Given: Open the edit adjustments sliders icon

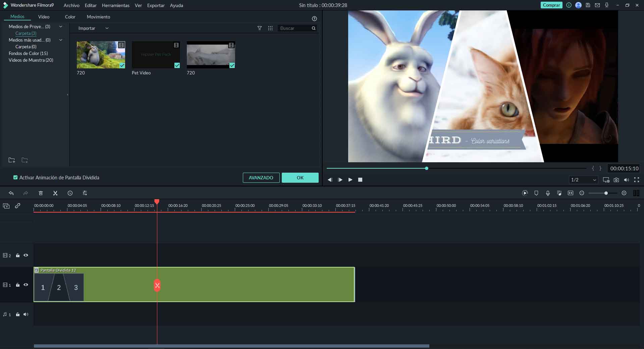Looking at the screenshot, I should click(x=85, y=193).
